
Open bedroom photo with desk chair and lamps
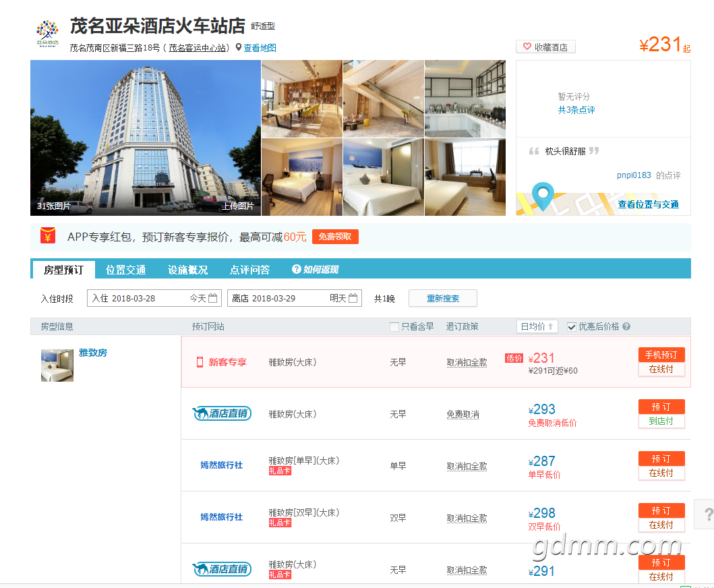(301, 177)
